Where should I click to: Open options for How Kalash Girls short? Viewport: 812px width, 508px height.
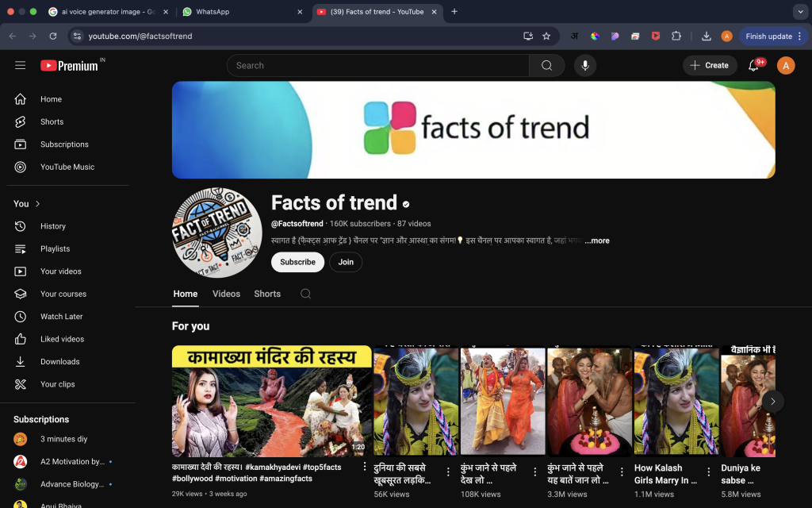tap(709, 471)
